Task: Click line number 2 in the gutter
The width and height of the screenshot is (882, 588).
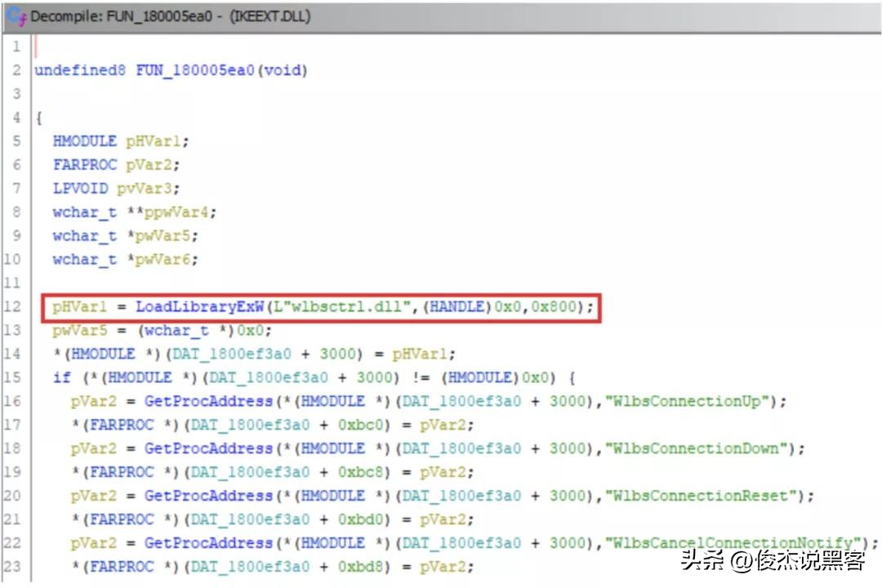Action: tap(16, 70)
